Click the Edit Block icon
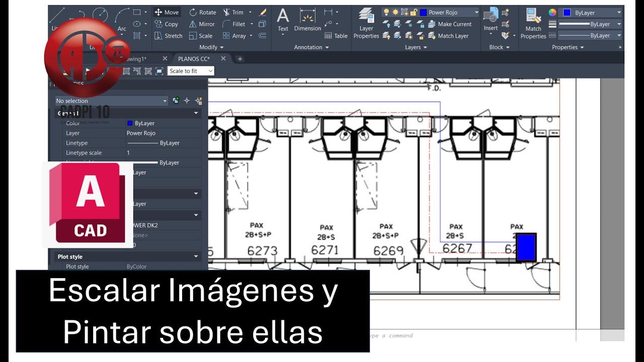 [x=506, y=24]
